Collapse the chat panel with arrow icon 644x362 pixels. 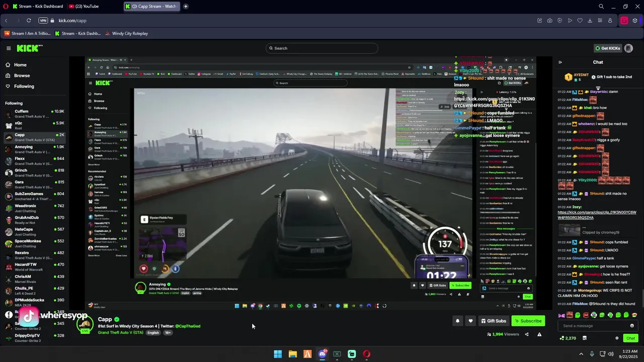560,62
